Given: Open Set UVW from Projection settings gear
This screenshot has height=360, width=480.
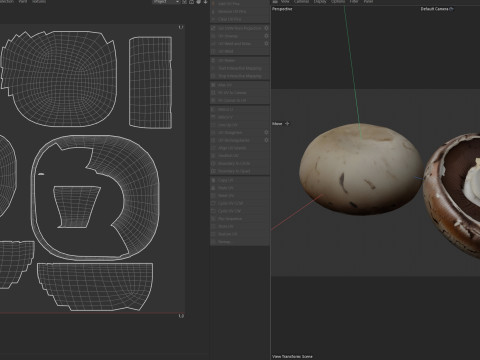Looking at the screenshot, I should coord(266,28).
